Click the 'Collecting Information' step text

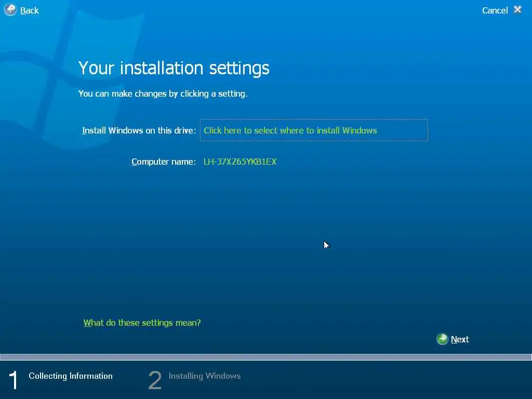pos(71,376)
